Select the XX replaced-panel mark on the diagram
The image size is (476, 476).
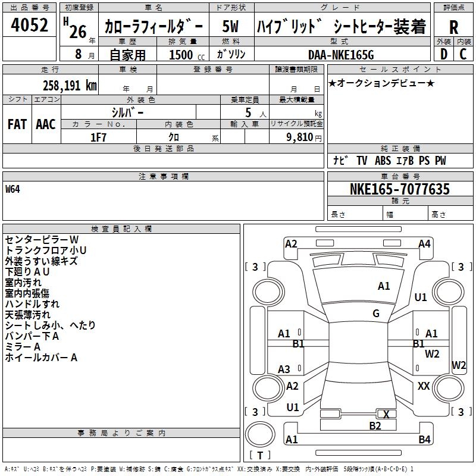pos(424,386)
